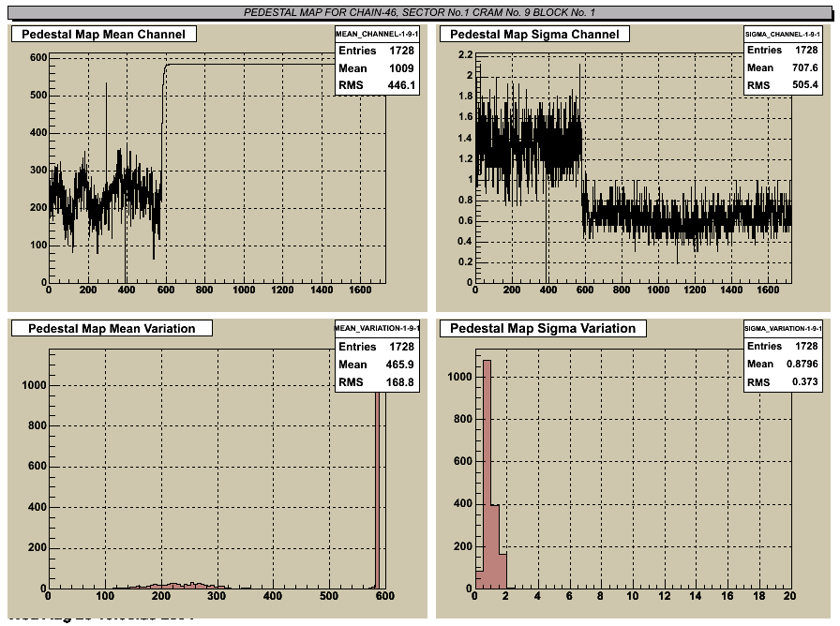Click 'Mean 707.6' in Sigma Channel stats
The width and height of the screenshot is (840, 626).
pyautogui.click(x=783, y=67)
